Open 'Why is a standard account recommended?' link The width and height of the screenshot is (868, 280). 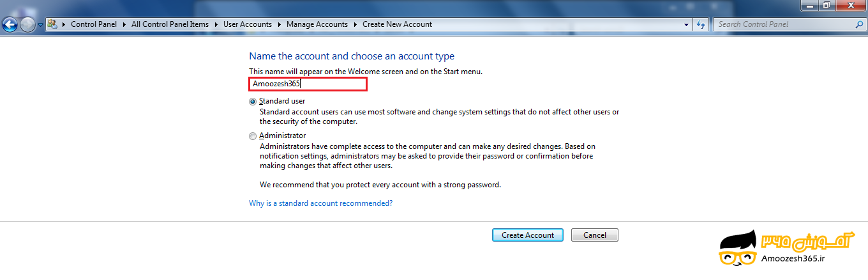coord(320,203)
